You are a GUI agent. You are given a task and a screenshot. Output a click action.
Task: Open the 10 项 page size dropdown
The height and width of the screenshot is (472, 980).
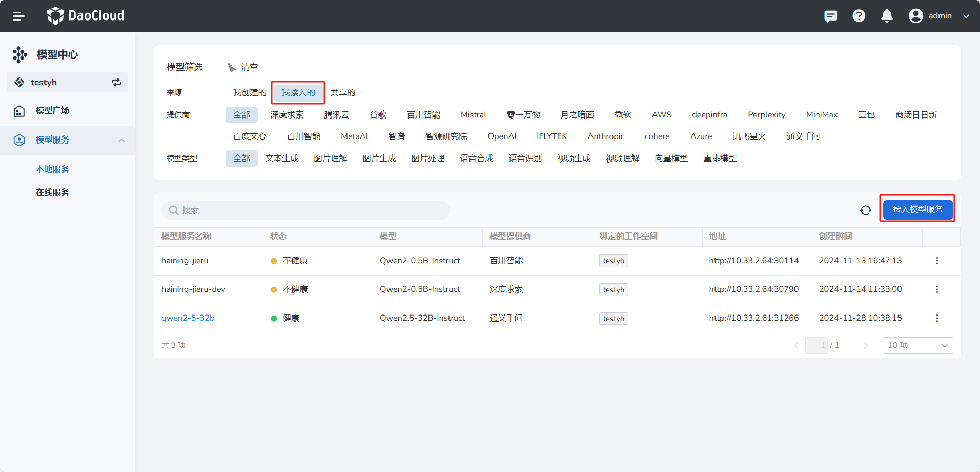(917, 345)
